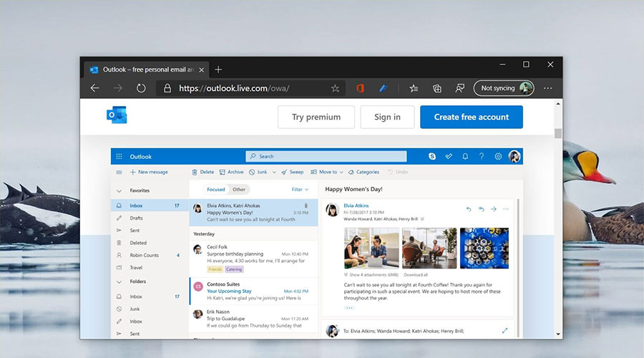Switch to the Focused inbox tab

click(x=215, y=190)
